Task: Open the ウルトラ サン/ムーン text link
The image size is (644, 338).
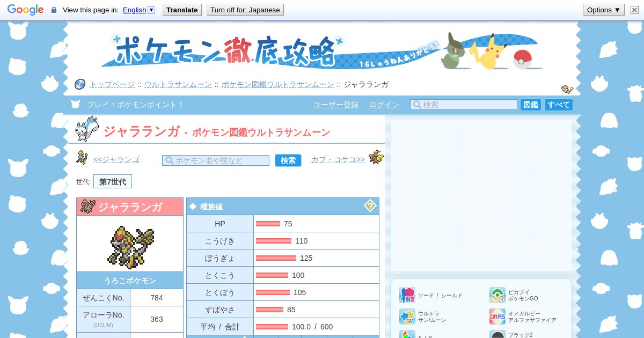Action: pos(432,317)
